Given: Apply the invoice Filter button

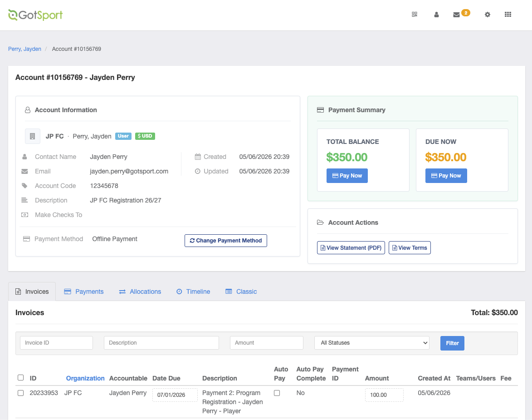Looking at the screenshot, I should pyautogui.click(x=452, y=343).
